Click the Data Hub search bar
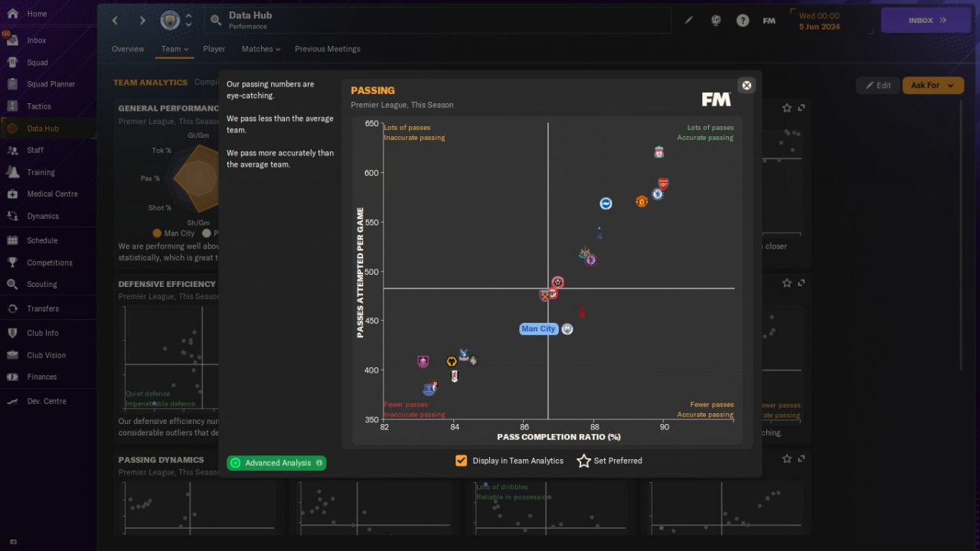The height and width of the screenshot is (551, 980). click(x=438, y=21)
